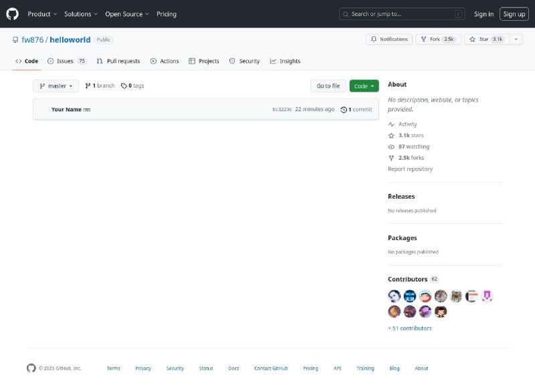View the 1 branch link

(100, 86)
